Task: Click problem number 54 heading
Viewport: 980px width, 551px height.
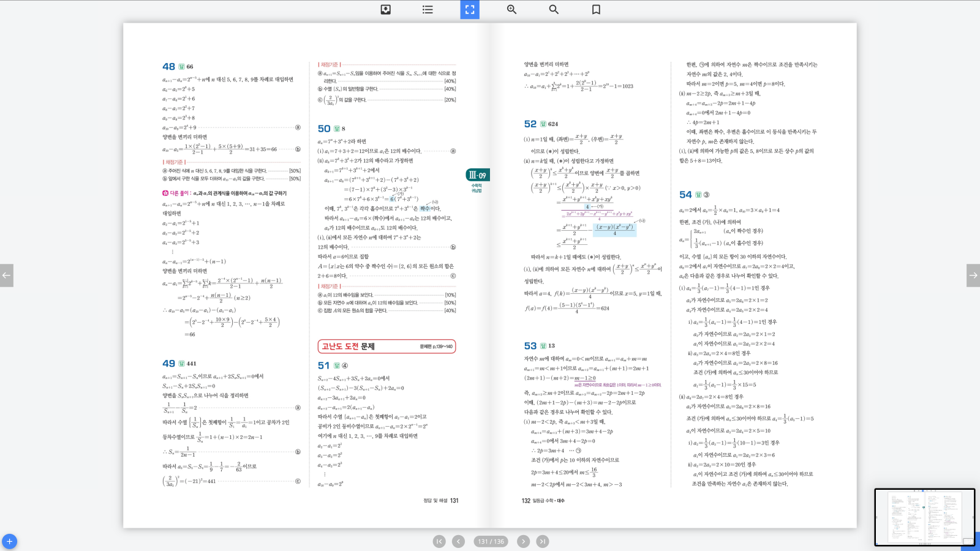Action: pos(685,195)
